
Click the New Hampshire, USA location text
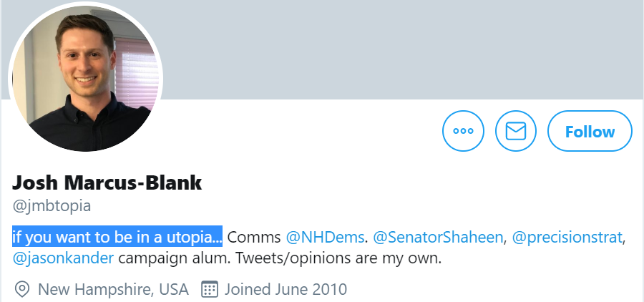tap(113, 289)
